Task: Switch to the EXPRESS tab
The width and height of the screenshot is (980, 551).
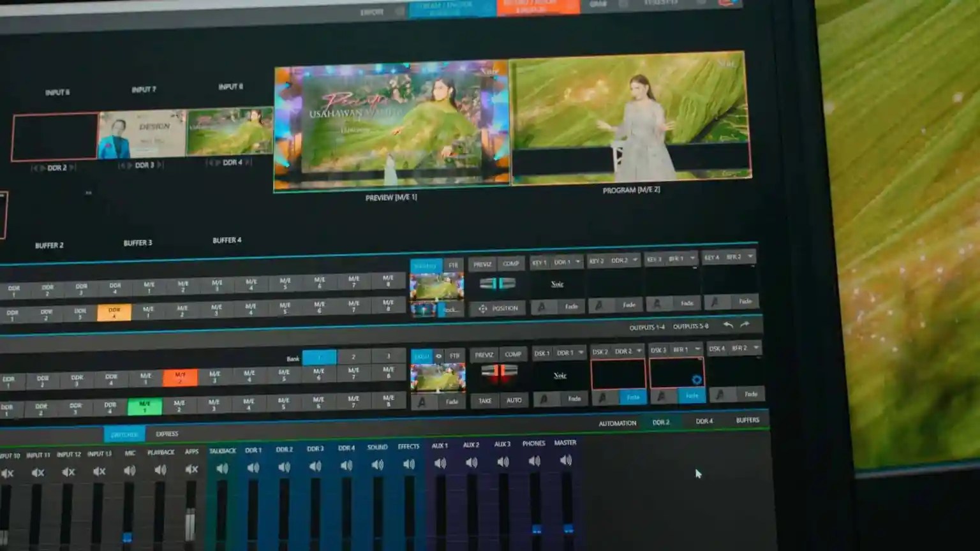Action: click(x=167, y=434)
